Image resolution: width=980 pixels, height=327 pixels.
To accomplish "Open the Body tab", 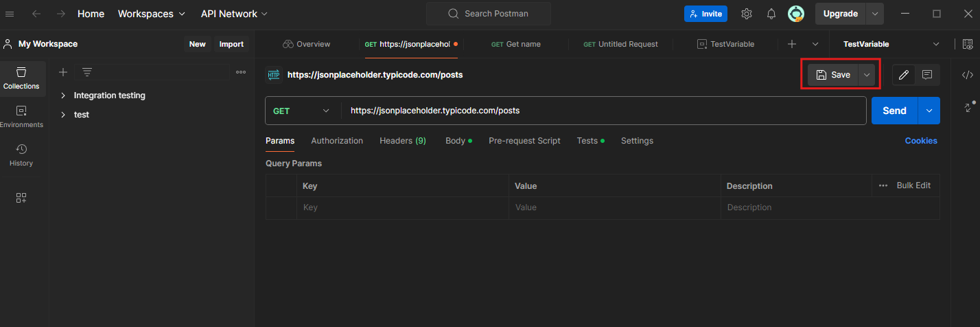I will (x=458, y=141).
